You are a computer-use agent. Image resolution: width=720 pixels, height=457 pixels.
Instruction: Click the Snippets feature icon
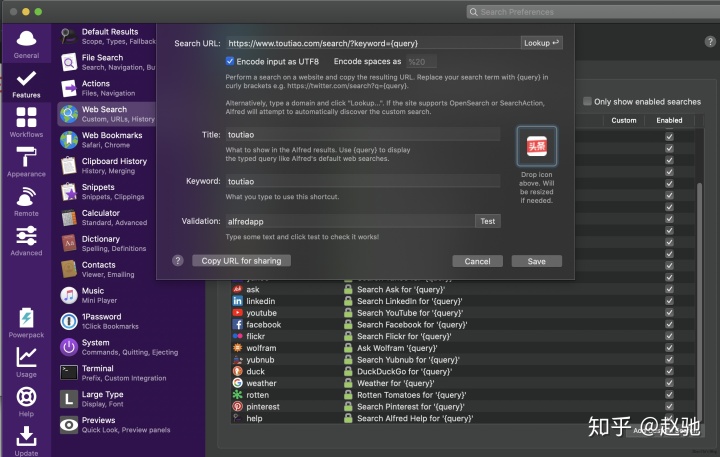(x=69, y=192)
